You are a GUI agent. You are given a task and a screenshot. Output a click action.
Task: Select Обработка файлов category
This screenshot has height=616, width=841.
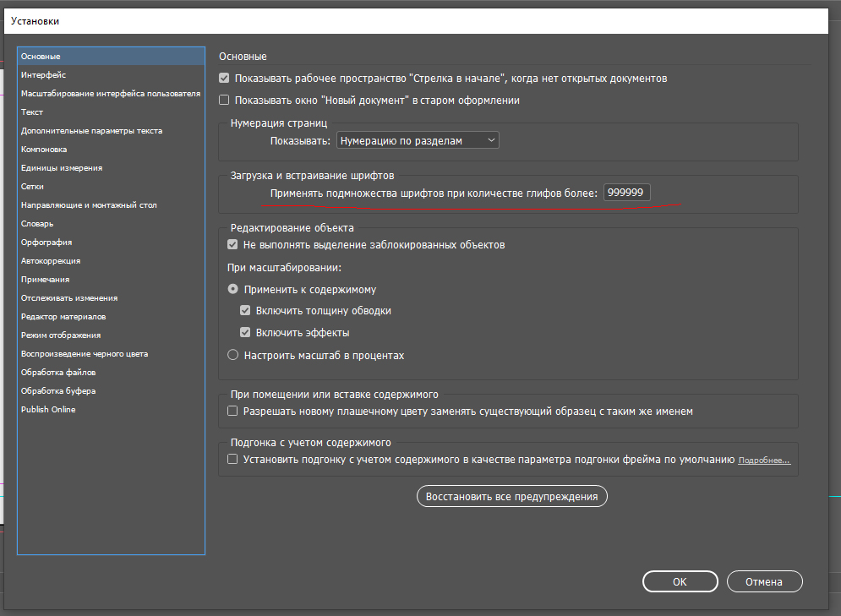coord(111,372)
